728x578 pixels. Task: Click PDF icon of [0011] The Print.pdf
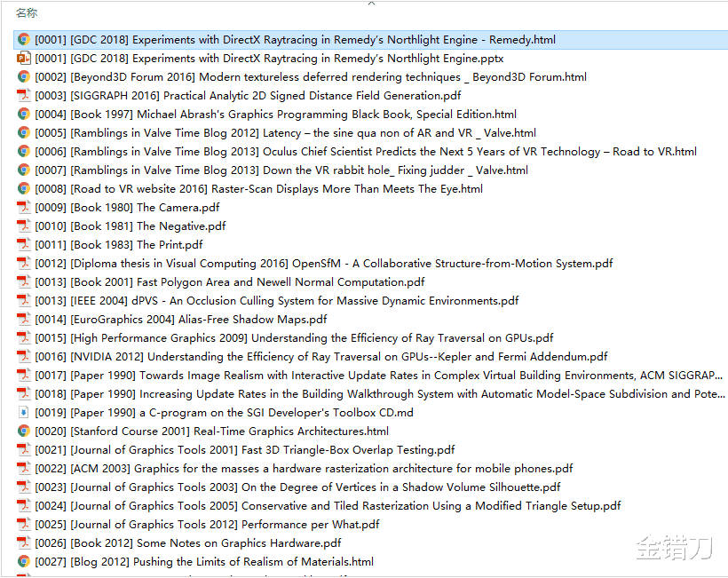pos(24,244)
